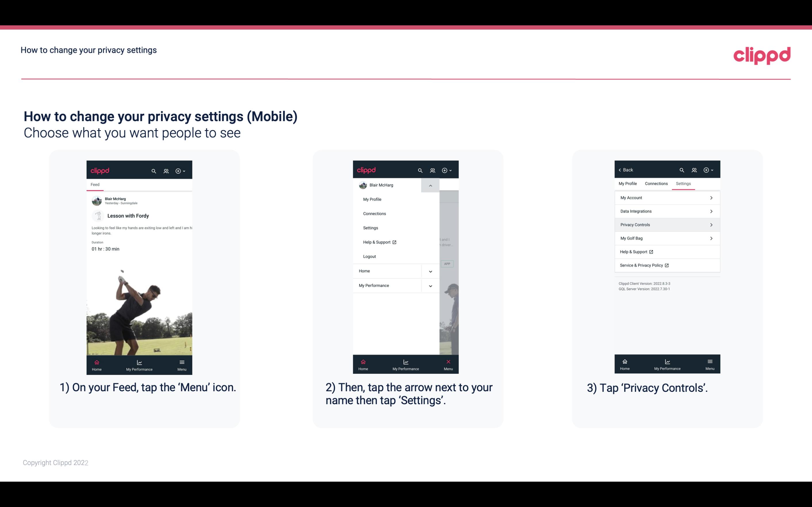Tap the My Performance icon bottom nav
Viewport: 812px width, 507px height.
tap(140, 365)
